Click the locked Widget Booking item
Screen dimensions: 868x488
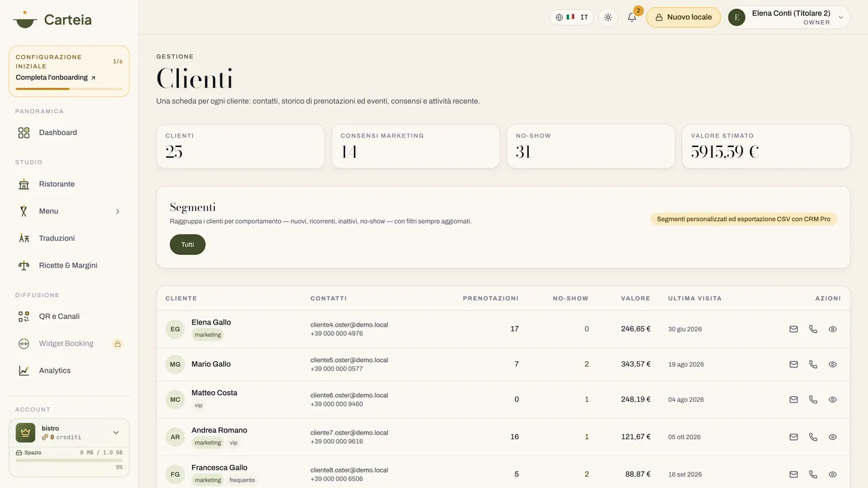[69, 344]
